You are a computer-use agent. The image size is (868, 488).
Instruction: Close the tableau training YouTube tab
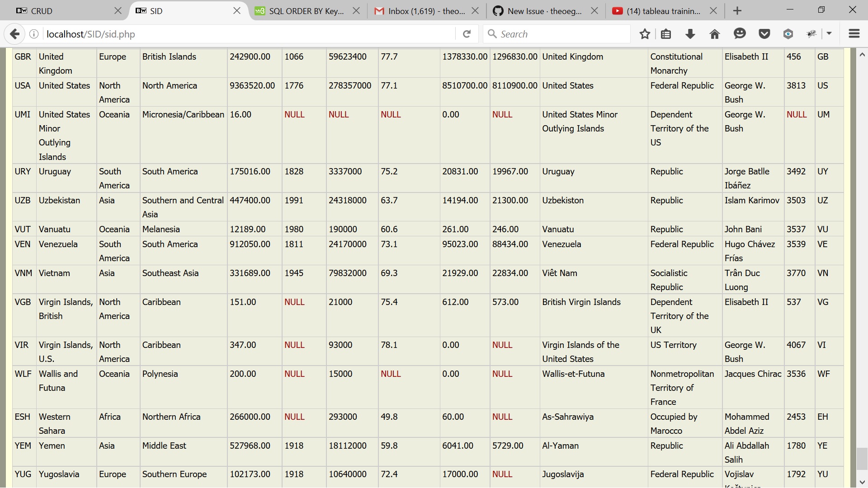click(713, 11)
